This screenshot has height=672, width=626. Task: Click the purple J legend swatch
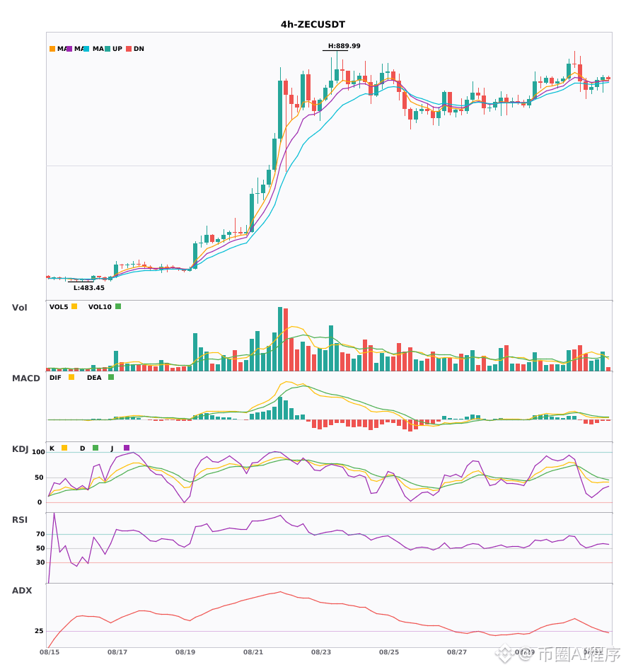tap(127, 448)
